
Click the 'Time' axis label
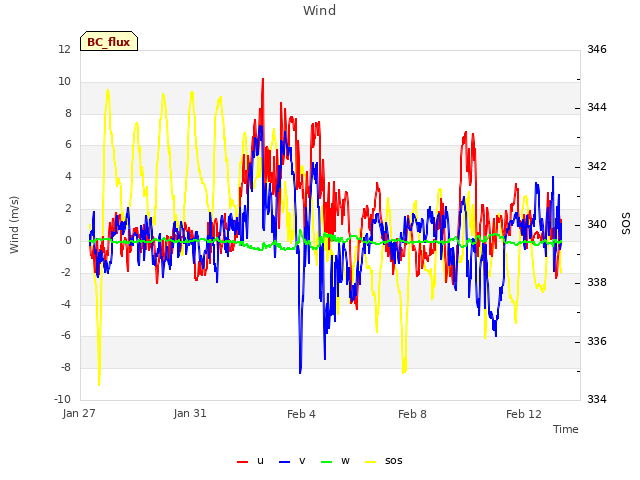point(566,429)
